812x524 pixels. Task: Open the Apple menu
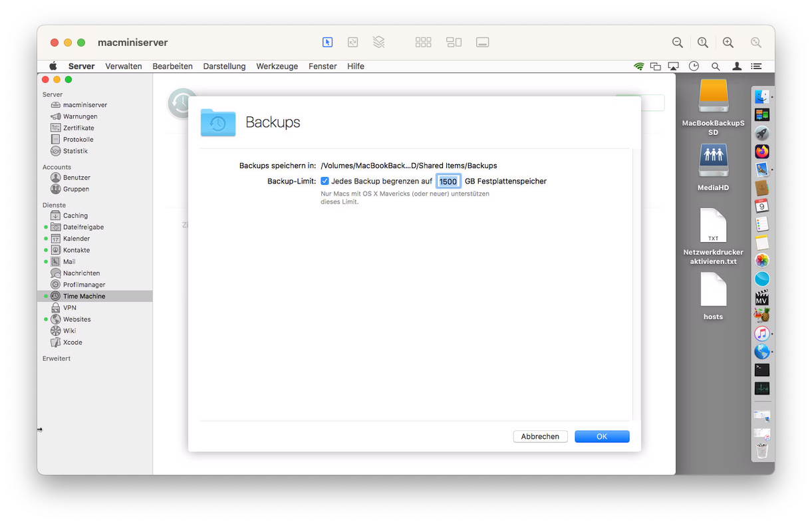(53, 66)
